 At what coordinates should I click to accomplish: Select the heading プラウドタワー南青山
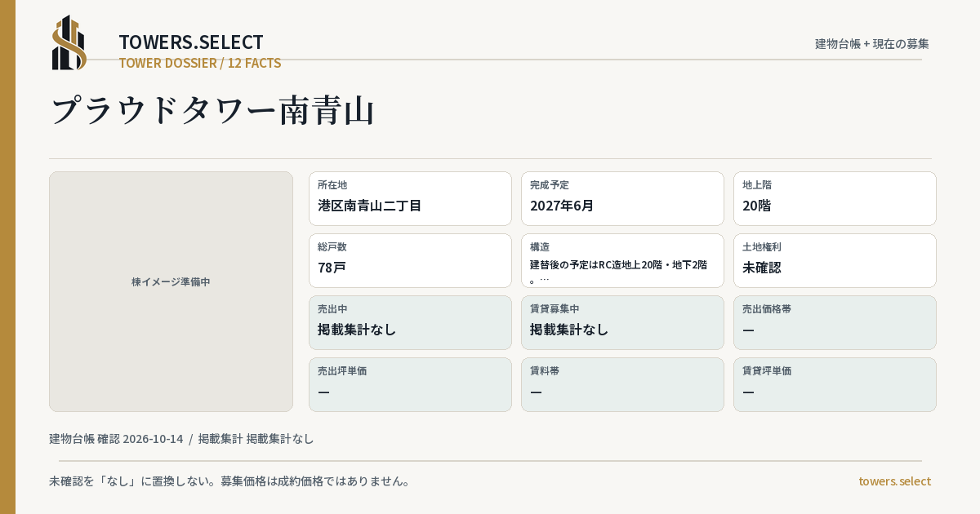(x=212, y=111)
